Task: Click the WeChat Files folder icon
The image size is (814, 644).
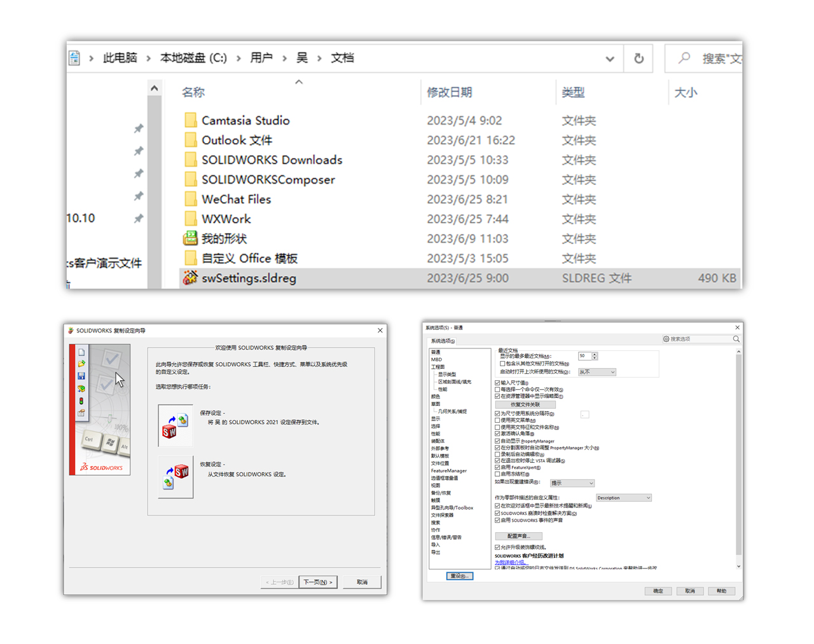Action: coord(190,199)
